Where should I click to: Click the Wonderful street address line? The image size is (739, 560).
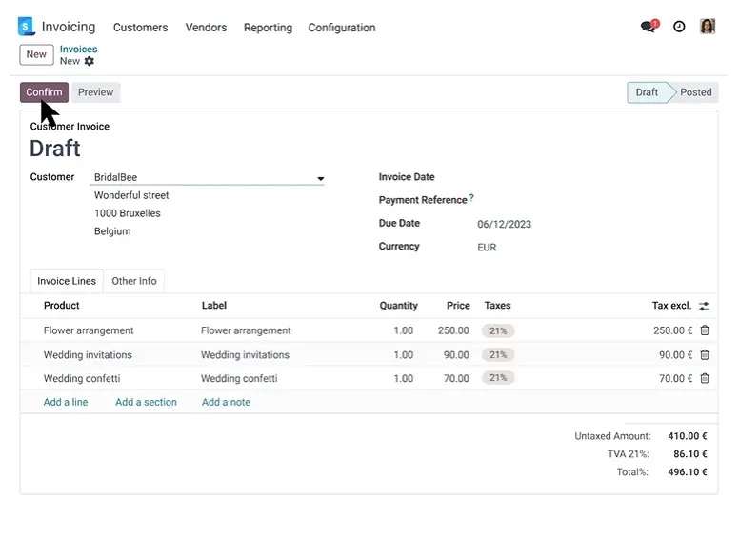click(131, 195)
